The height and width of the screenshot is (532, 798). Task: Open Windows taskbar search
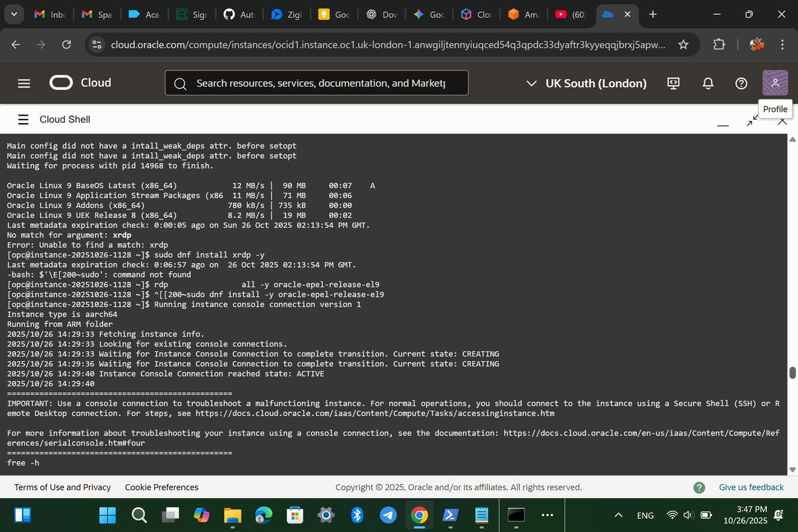tap(139, 515)
